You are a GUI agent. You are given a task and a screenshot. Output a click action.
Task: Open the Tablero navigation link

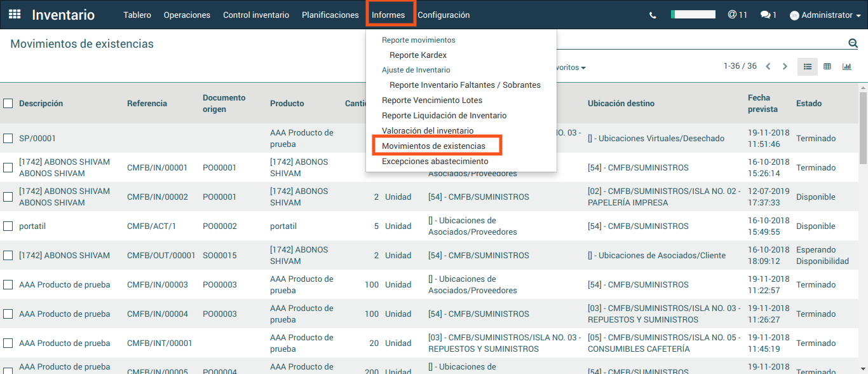[137, 15]
